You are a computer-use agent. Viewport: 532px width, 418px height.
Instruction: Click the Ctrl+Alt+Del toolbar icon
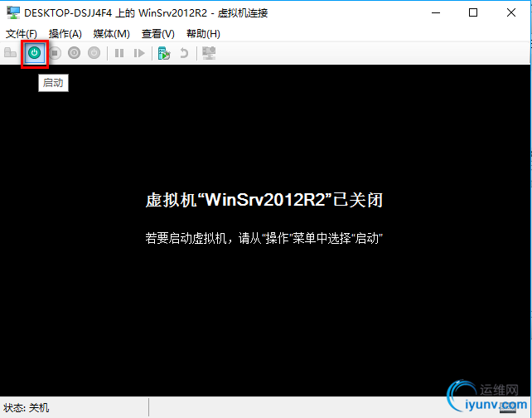pos(10,53)
